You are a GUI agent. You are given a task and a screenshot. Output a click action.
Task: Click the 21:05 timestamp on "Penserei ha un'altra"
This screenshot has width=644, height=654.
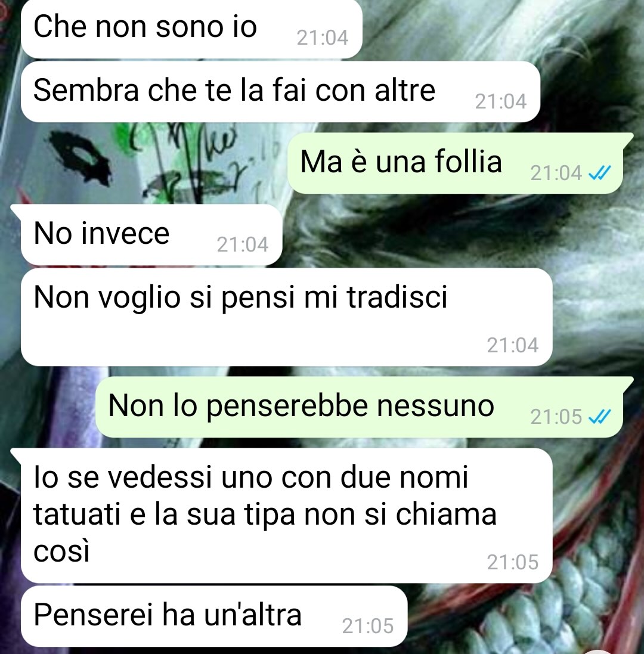point(367,626)
